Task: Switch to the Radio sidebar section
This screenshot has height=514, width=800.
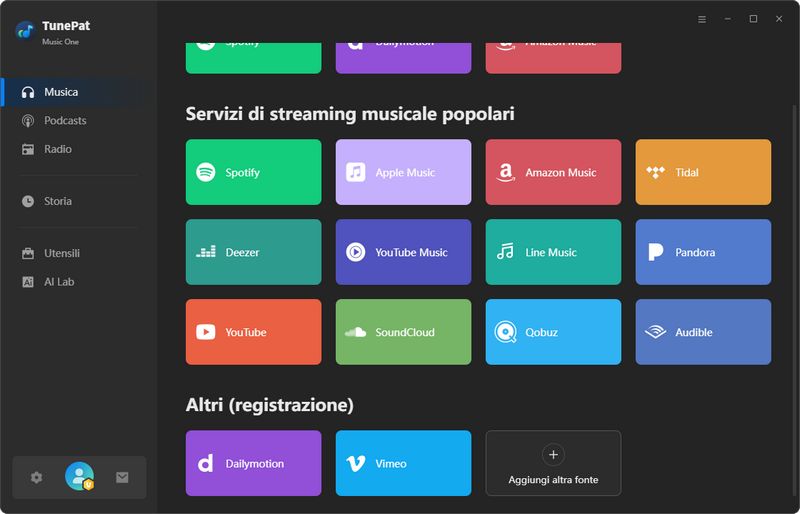Action: (x=79, y=149)
